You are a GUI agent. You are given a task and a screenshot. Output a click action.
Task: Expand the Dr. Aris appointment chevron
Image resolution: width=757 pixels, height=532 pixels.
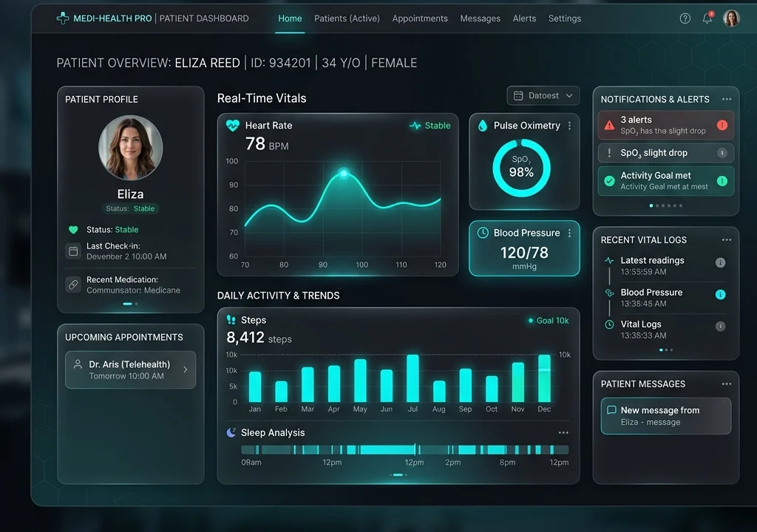coord(186,369)
